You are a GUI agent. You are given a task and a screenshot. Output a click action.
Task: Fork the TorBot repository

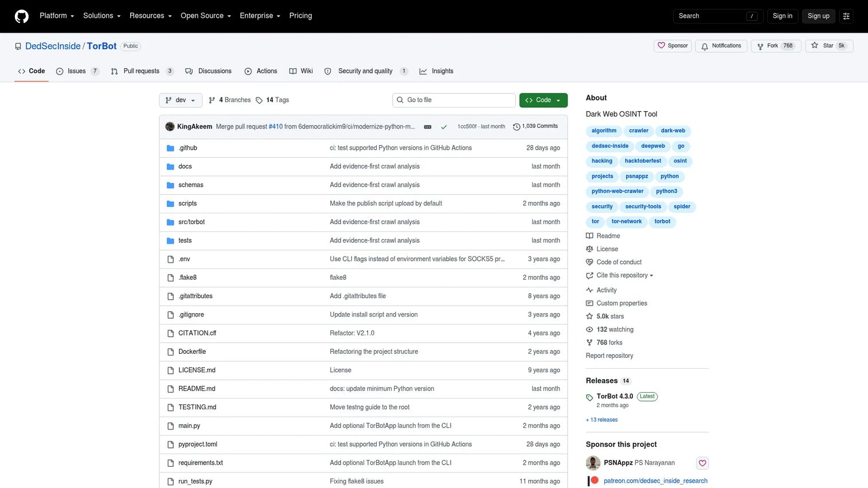(x=776, y=46)
